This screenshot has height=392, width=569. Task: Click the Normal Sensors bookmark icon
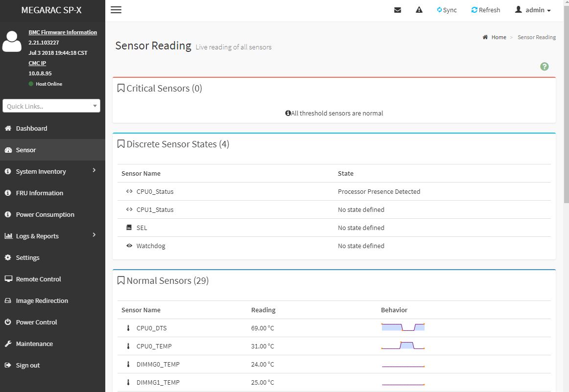click(121, 280)
